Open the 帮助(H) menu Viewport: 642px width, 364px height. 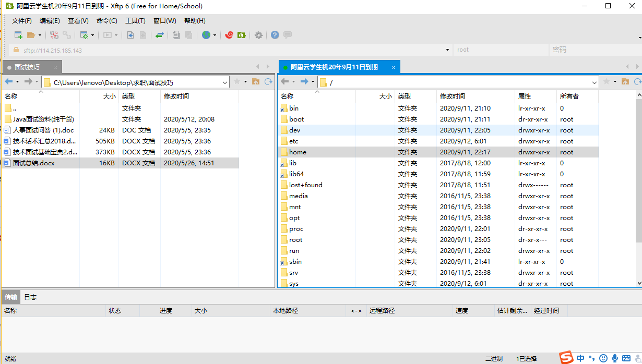tap(195, 21)
